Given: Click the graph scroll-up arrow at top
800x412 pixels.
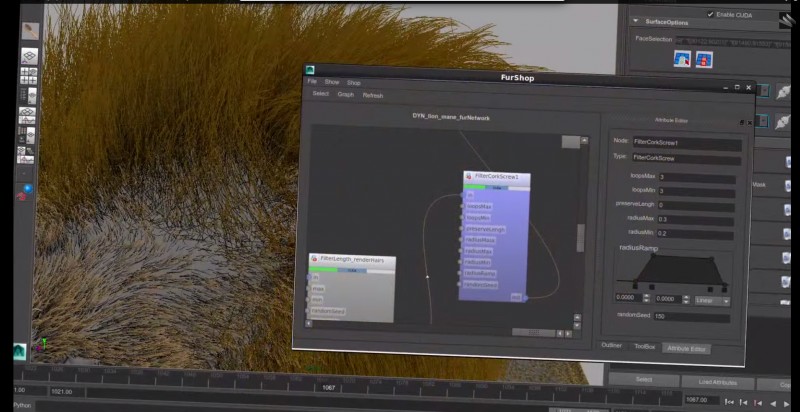Looking at the screenshot, I should 585,140.
